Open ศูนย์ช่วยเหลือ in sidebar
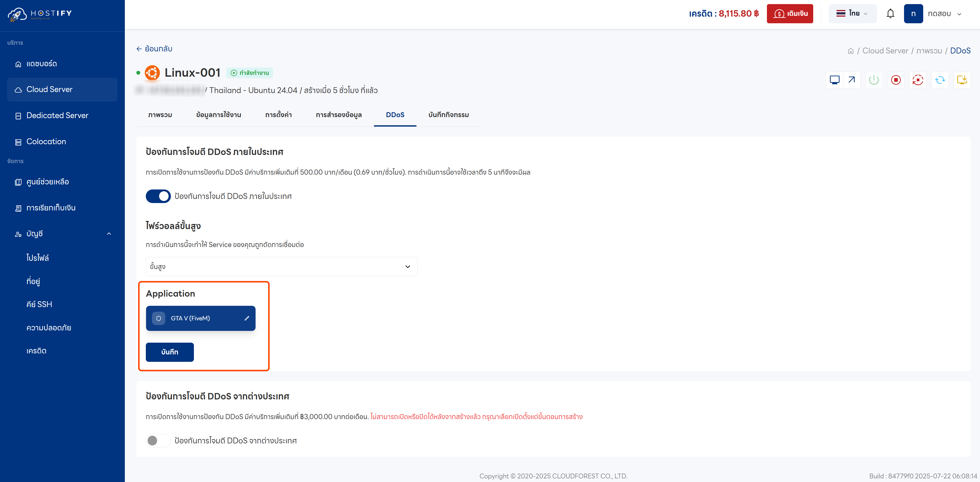This screenshot has height=482, width=980. pos(62,182)
